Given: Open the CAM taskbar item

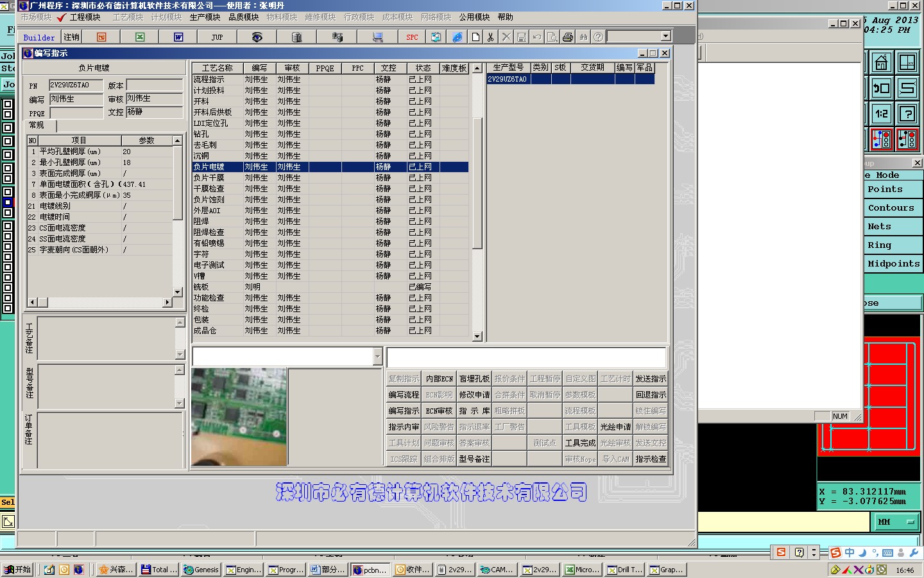Looking at the screenshot, I should pyautogui.click(x=497, y=570).
